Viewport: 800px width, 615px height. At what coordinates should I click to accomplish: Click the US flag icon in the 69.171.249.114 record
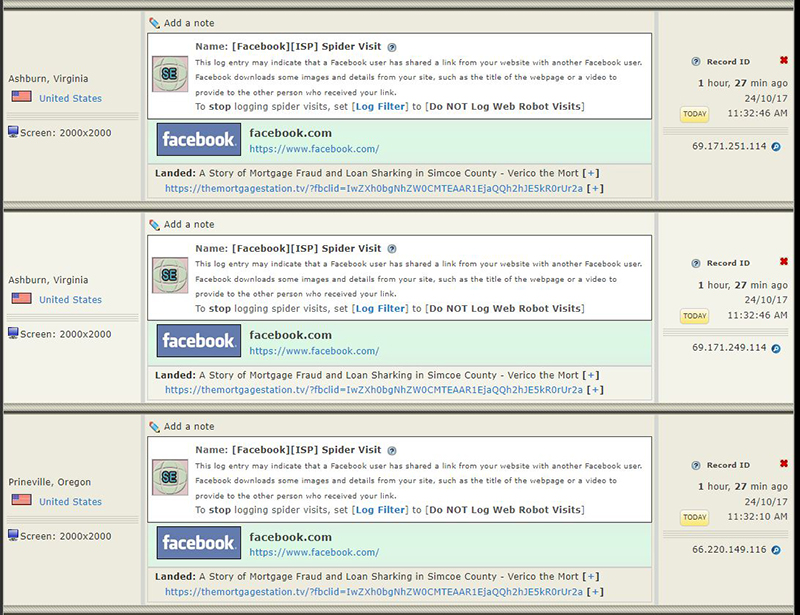[x=21, y=298]
